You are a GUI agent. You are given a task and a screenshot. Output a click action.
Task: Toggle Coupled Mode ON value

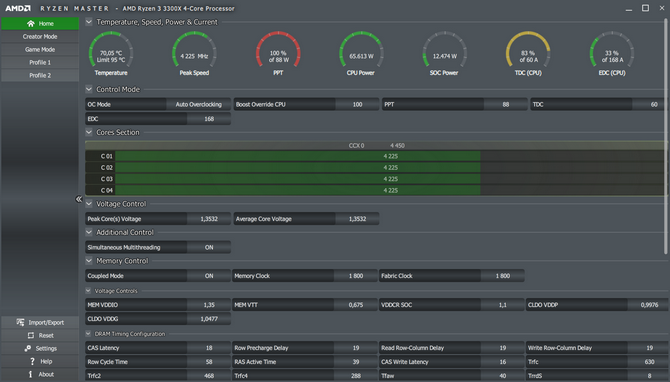209,276
